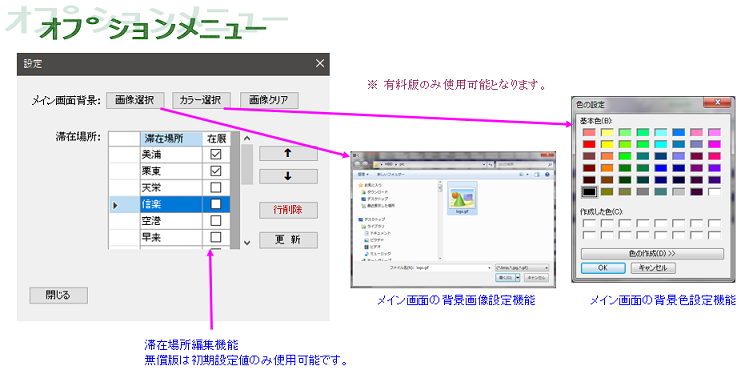Select ライブラリ in the file dialog tree

pos(373,226)
